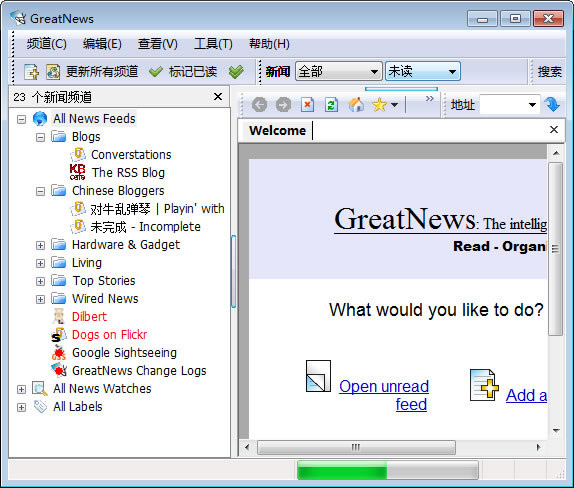Screen dimensions: 574x488
Task: Click the Blogs folder icon
Action: pyautogui.click(x=59, y=137)
